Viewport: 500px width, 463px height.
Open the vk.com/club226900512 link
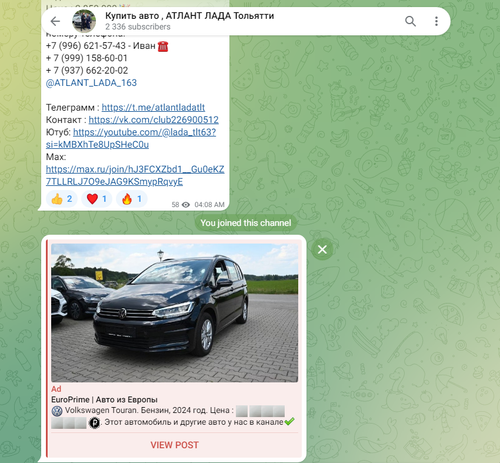coord(153,120)
